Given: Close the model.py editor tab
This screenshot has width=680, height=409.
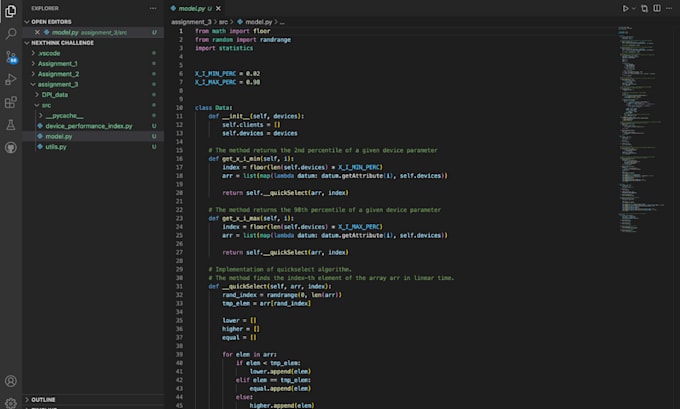Looking at the screenshot, I should pos(219,8).
